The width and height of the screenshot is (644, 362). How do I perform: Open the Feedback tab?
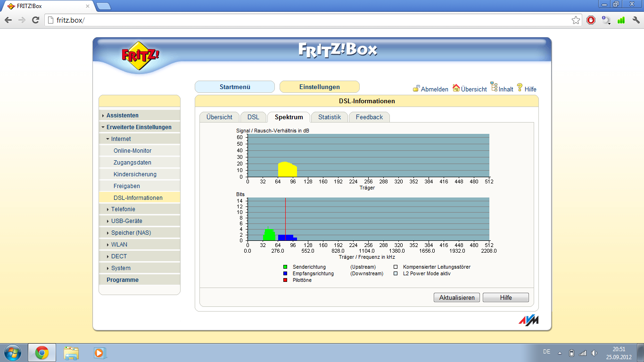point(369,117)
